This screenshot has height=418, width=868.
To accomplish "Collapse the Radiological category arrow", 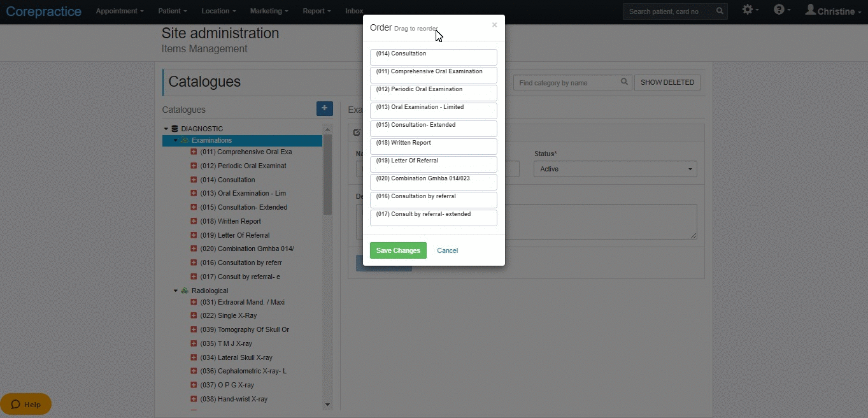I will click(176, 291).
